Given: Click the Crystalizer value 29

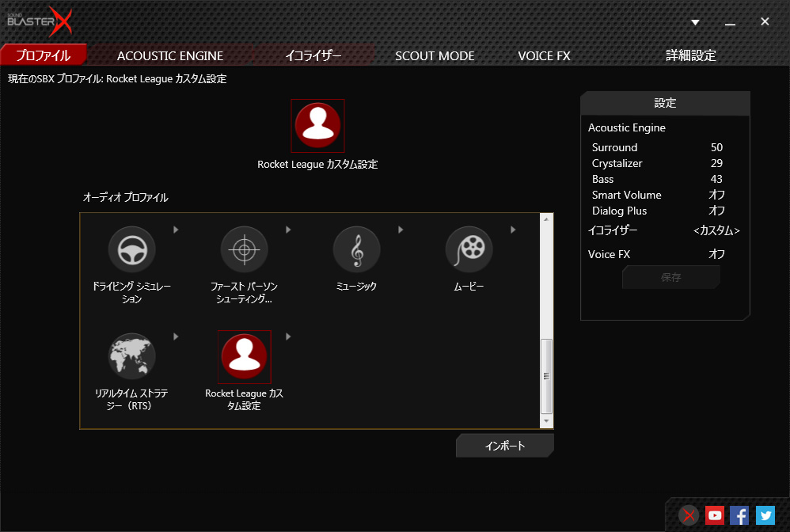Looking at the screenshot, I should (x=716, y=163).
